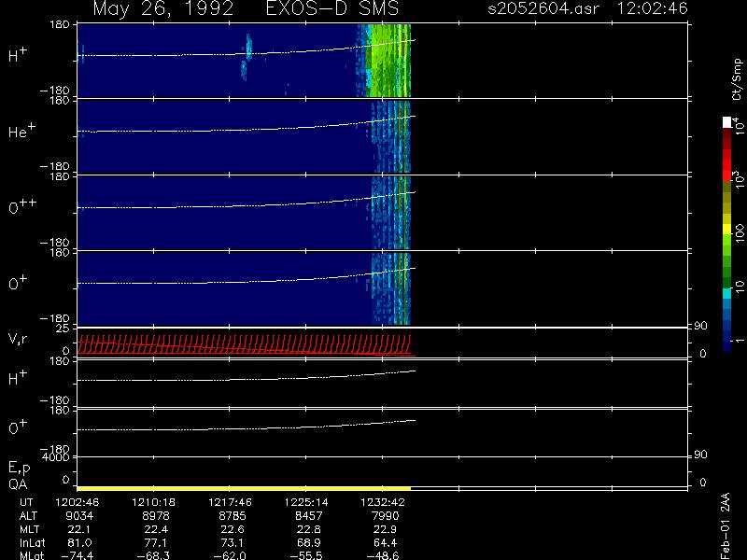
Task: Click the altitude value '8457'
Action: pos(308,516)
